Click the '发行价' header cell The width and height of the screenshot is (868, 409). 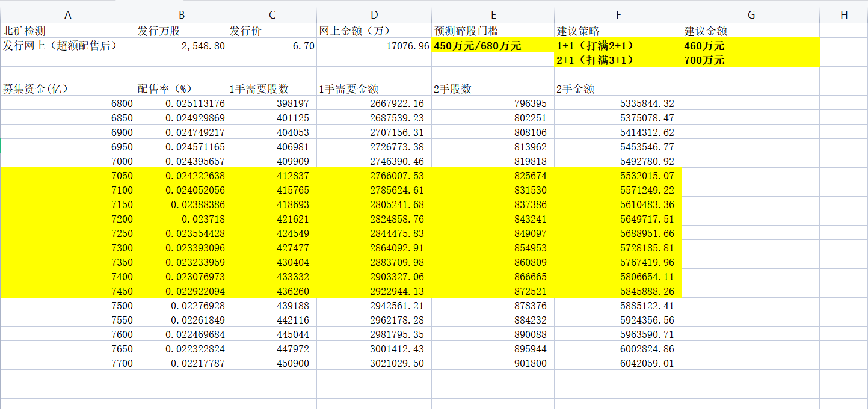[272, 31]
